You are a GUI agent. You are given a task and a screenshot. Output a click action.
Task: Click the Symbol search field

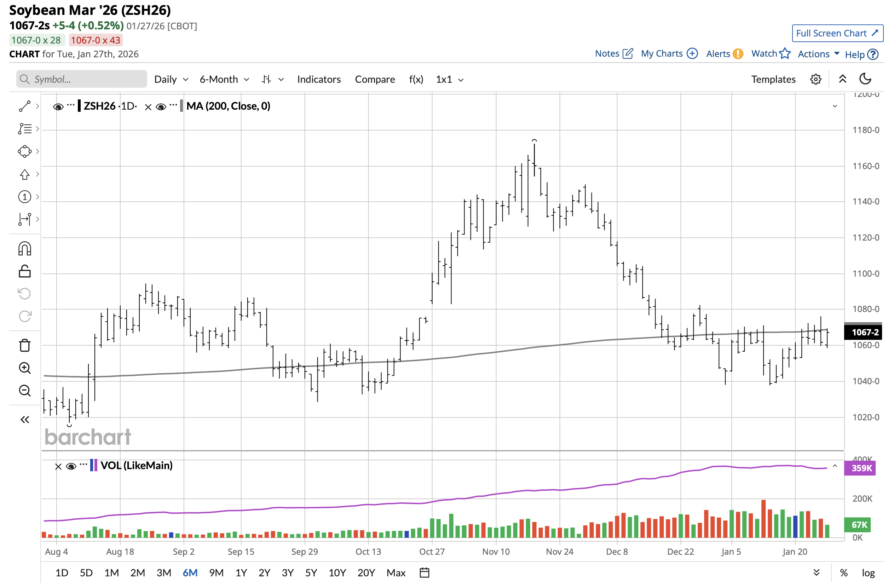81,80
